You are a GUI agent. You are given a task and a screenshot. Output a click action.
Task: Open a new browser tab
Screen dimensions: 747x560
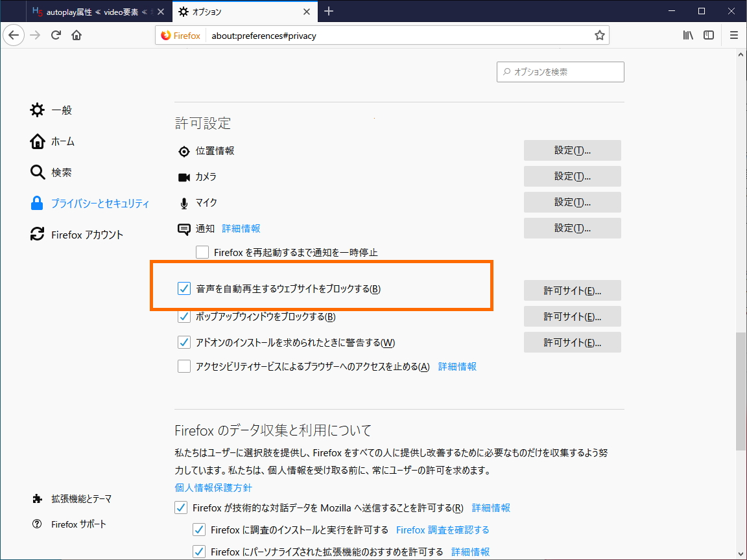coord(328,11)
